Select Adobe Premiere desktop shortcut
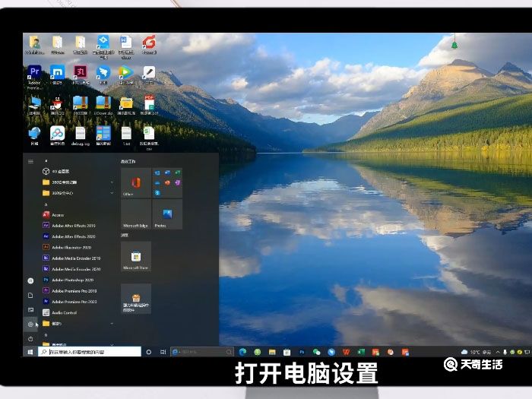This screenshot has width=532, height=399. [34, 77]
